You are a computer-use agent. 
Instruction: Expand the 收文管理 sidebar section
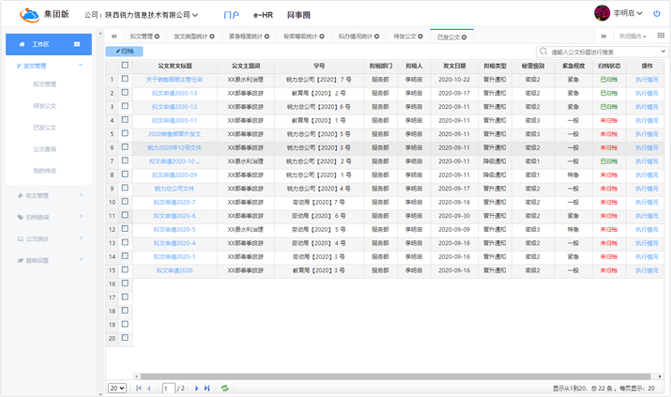point(81,195)
